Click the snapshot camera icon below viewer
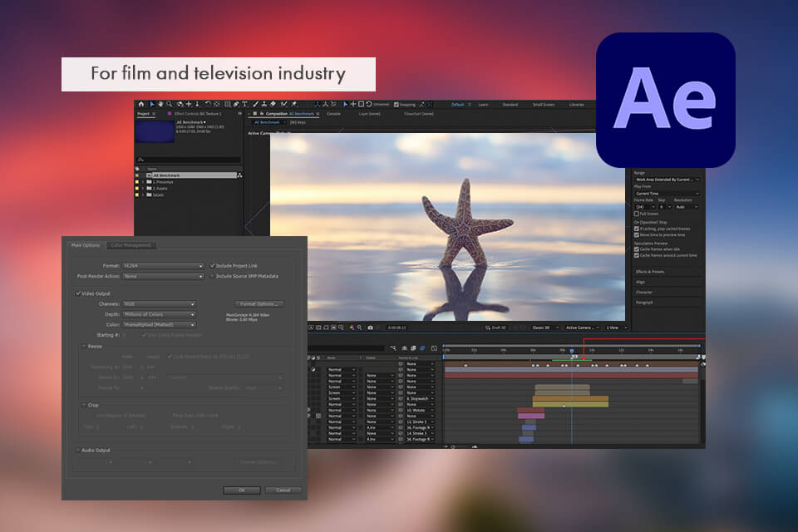Viewport: 798px width, 532px height. 371,328
